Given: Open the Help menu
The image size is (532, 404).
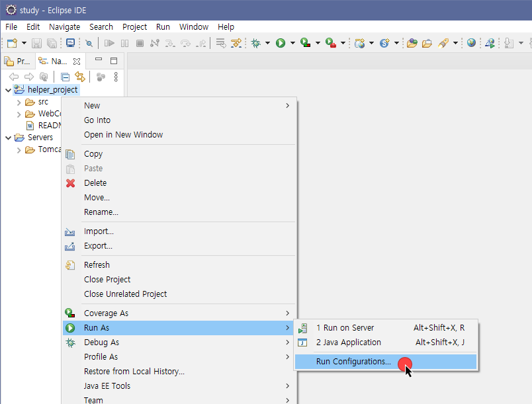Looking at the screenshot, I should pos(226,26).
